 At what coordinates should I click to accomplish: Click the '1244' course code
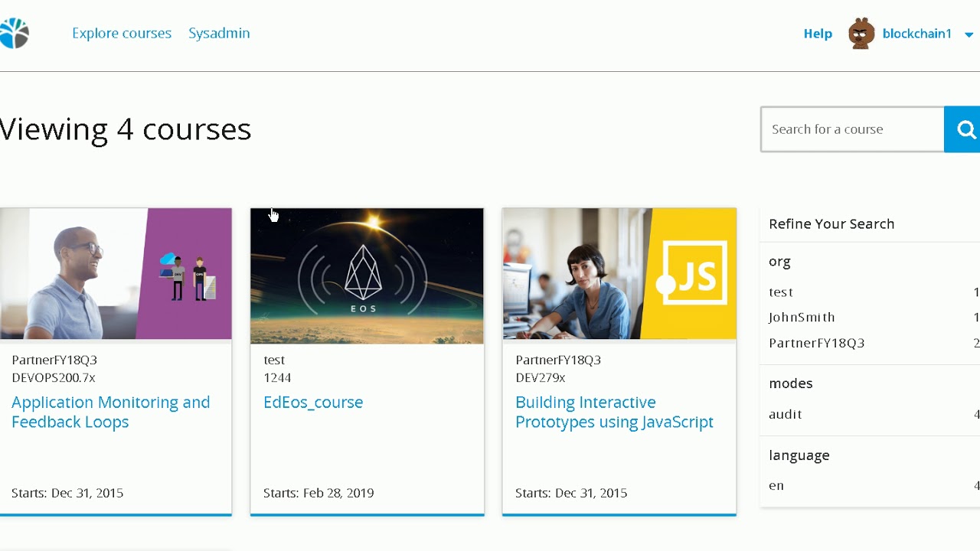click(277, 377)
